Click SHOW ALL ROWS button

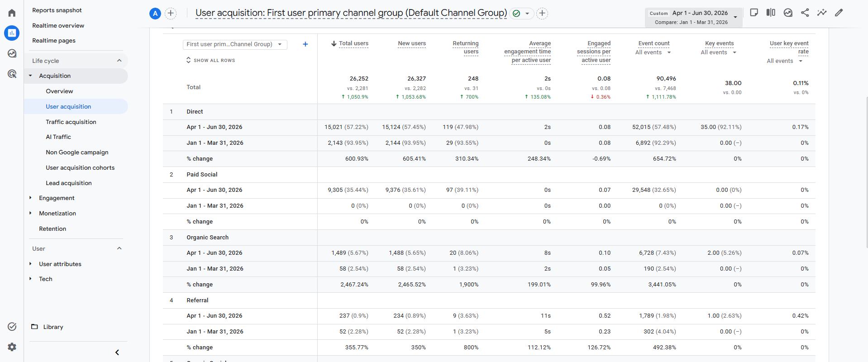coord(210,60)
